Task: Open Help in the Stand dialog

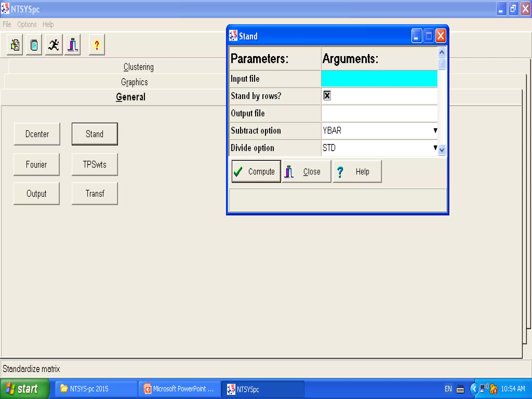Action: pyautogui.click(x=357, y=172)
